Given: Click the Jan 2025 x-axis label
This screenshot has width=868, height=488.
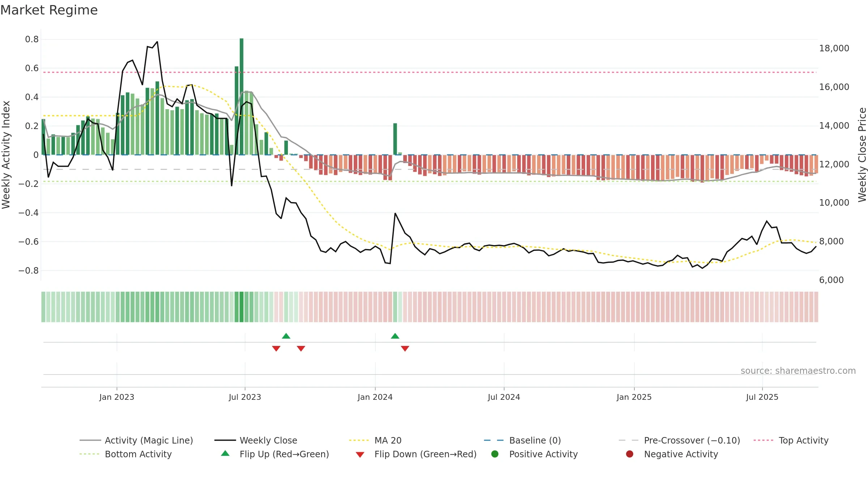Looking at the screenshot, I should pyautogui.click(x=634, y=397).
